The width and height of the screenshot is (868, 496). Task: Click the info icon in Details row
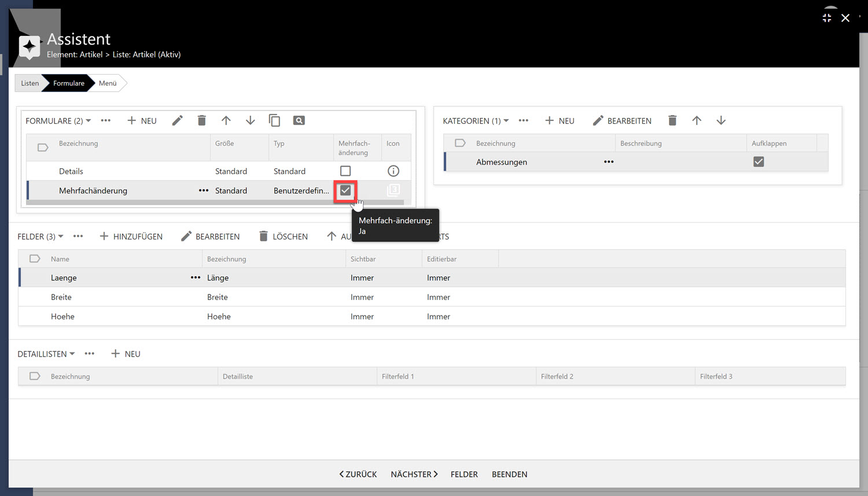pyautogui.click(x=393, y=171)
